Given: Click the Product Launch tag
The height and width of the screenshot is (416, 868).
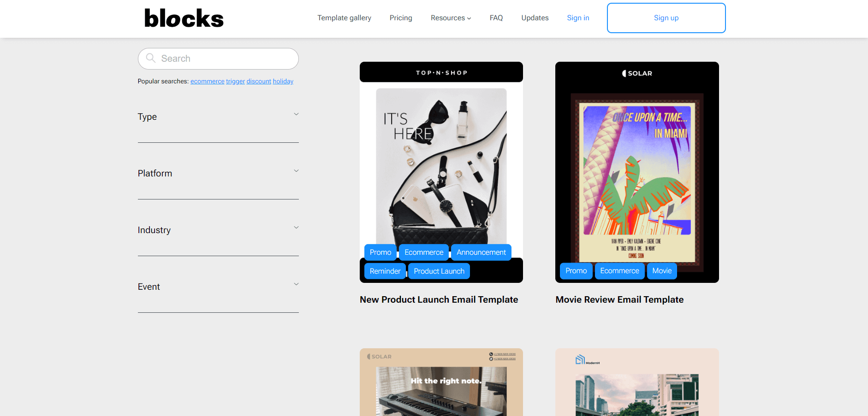Looking at the screenshot, I should coord(439,271).
